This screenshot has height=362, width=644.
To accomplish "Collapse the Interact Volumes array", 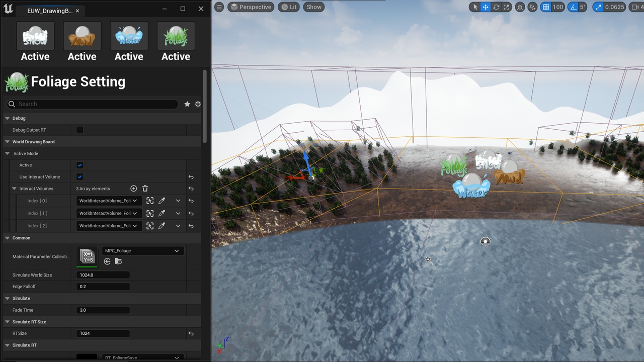I will [15, 189].
